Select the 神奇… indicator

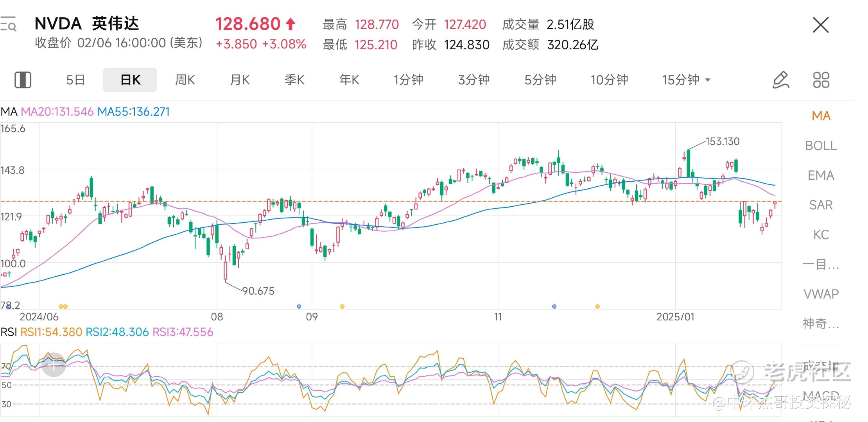tap(821, 324)
